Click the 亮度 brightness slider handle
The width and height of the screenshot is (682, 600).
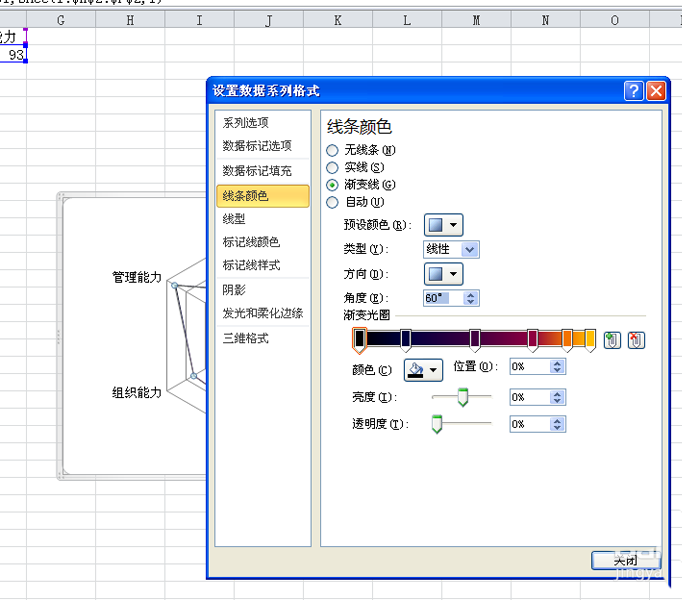tap(463, 397)
